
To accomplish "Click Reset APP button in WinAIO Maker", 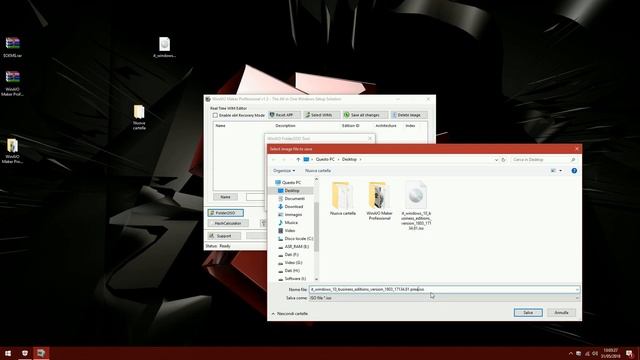I will click(284, 115).
